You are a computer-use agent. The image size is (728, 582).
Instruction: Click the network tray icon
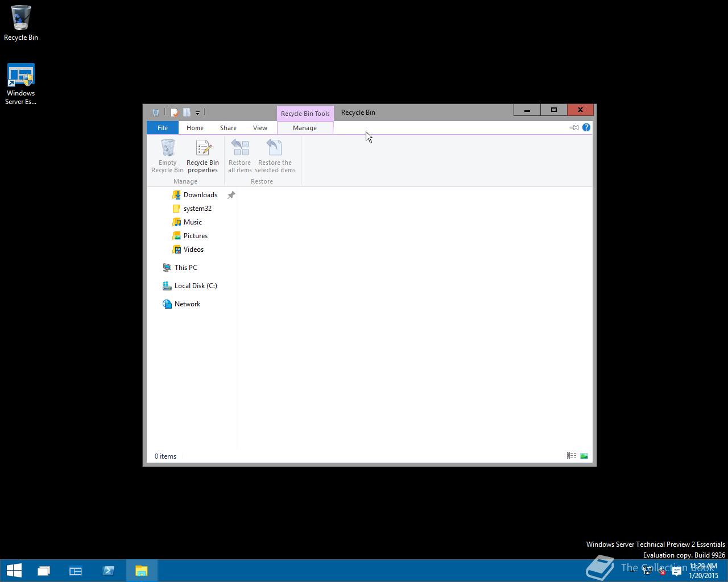pyautogui.click(x=647, y=571)
